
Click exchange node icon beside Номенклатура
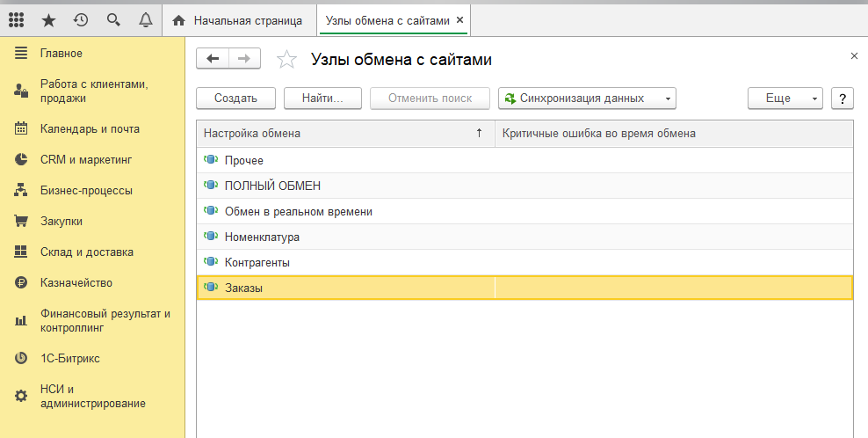[211, 237]
